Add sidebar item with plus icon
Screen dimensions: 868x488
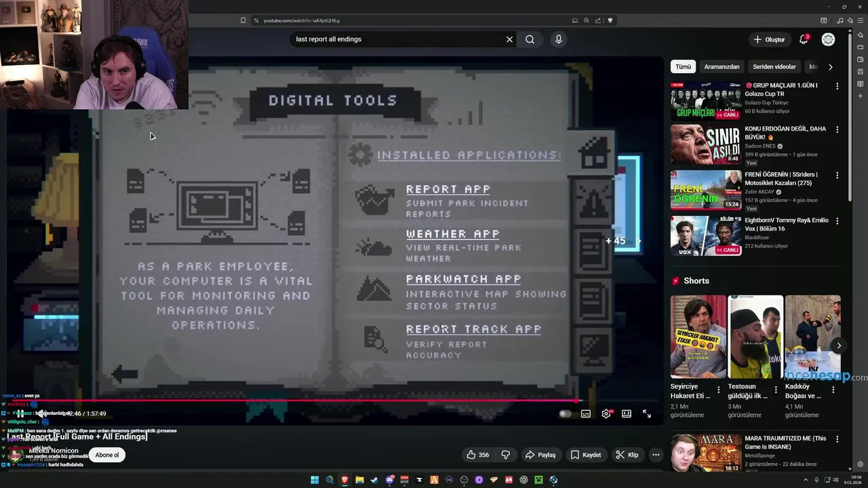click(861, 96)
